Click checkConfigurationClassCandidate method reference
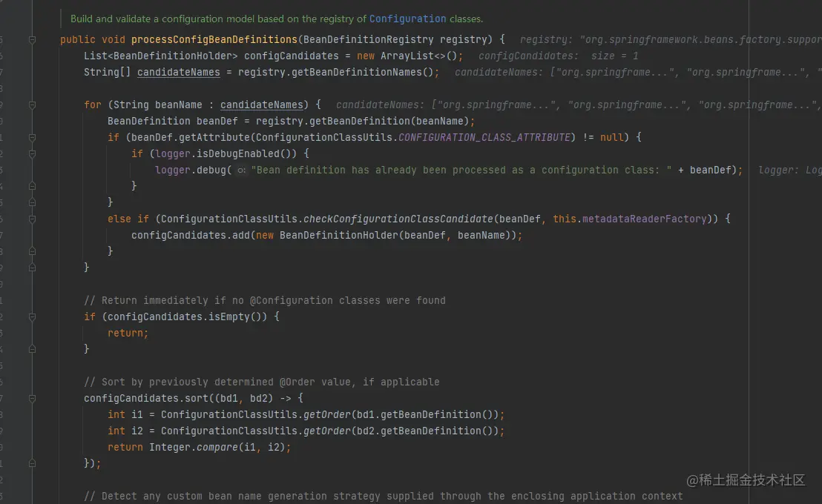The image size is (822, 504). click(x=398, y=219)
